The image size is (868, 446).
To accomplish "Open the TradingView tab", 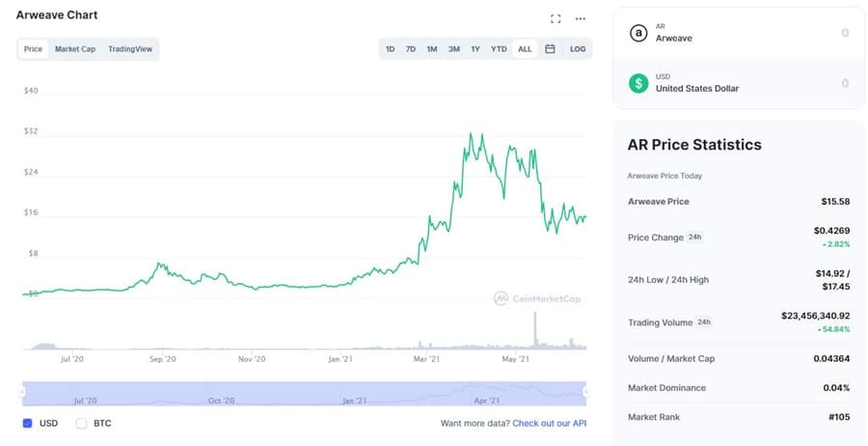I will 130,48.
